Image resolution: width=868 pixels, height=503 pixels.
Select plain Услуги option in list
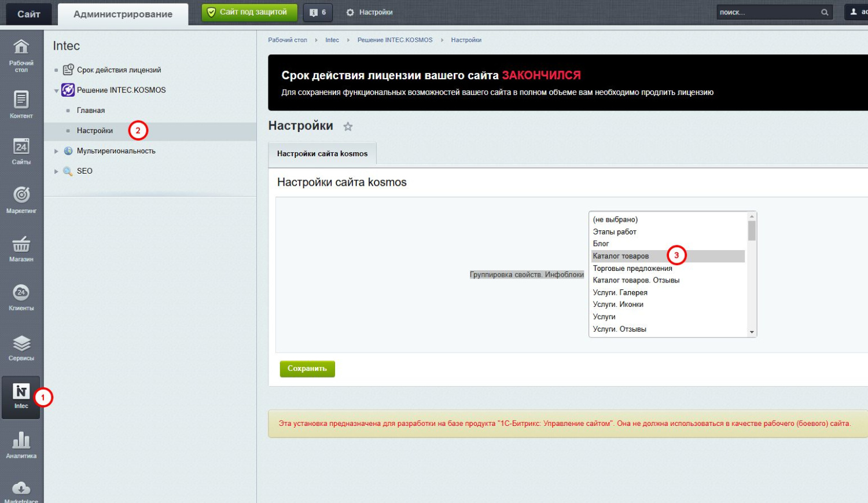point(668,317)
